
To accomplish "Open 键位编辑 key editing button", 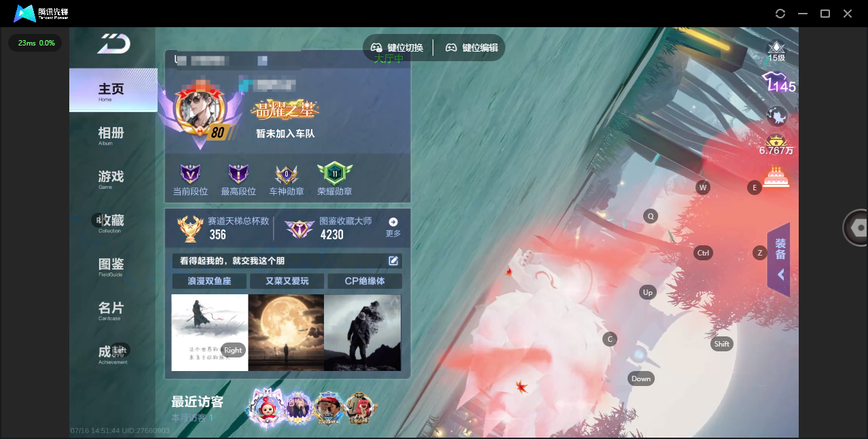I will pyautogui.click(x=472, y=48).
